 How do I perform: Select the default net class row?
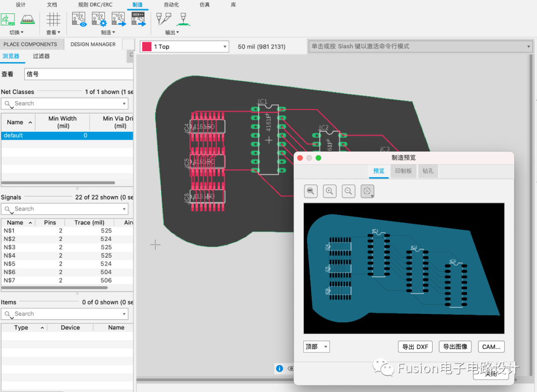[x=67, y=136]
